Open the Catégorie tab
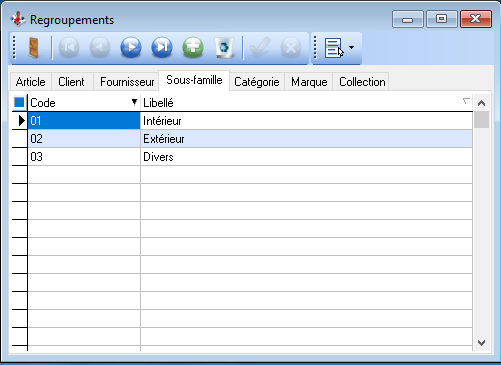Viewport: 501px width, 365px height. 257,82
